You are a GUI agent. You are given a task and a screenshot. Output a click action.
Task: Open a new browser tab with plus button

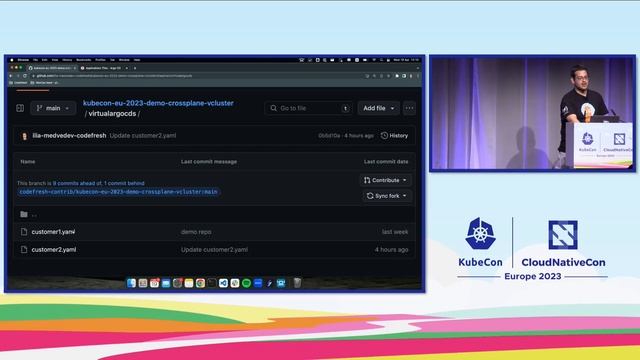135,68
